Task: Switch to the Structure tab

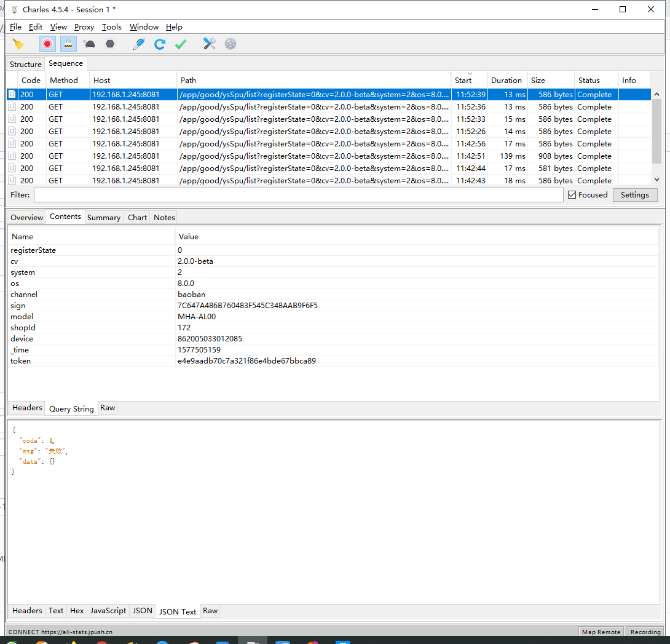Action: [x=26, y=64]
